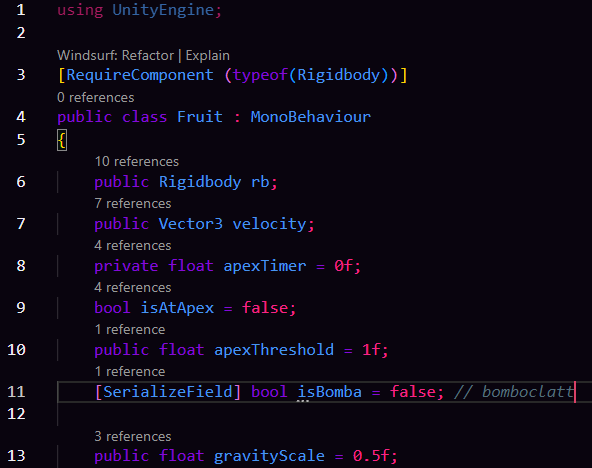Click the 'typeof' keyword
This screenshot has height=468, width=592.
[x=261, y=75]
